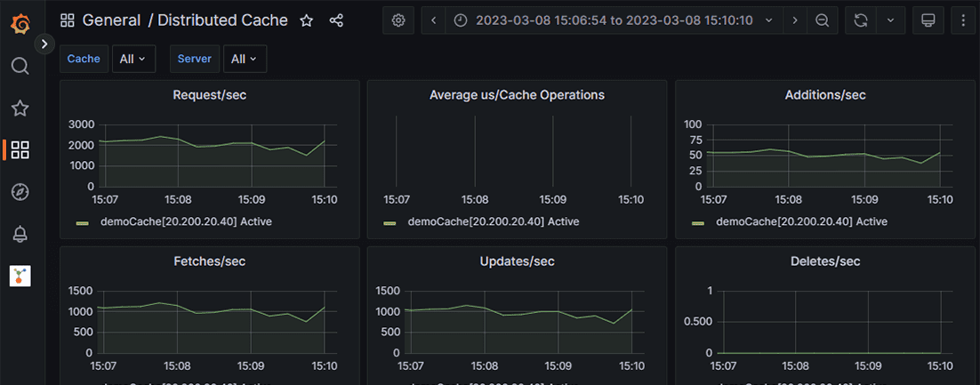Viewport: 980px width, 385px height.
Task: Click legend color swatch in Additions/sec panel
Action: pos(698,222)
